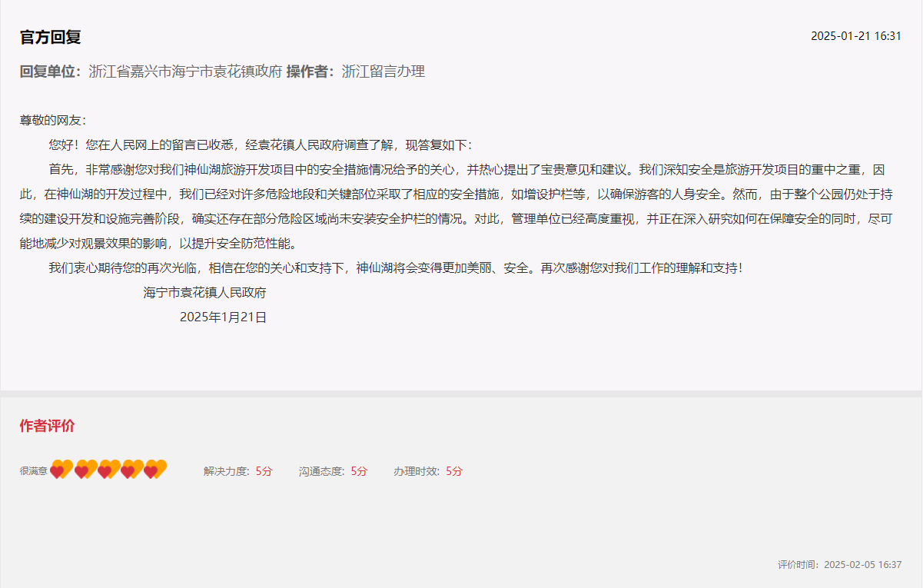Screen dimensions: 923x588
Task: Select the 海宁市袁花镇人民政府 signature line
Action: point(204,293)
